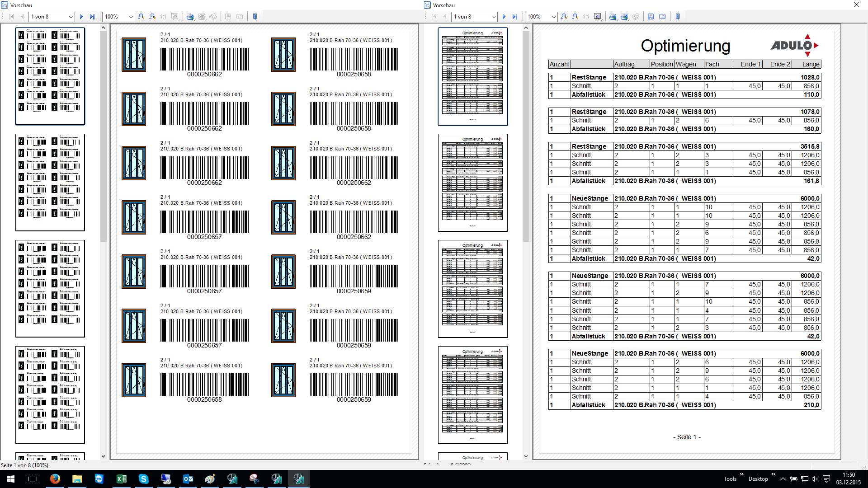Click the 'Optimierung' report title
Screen dimensions: 868x488
(685, 46)
